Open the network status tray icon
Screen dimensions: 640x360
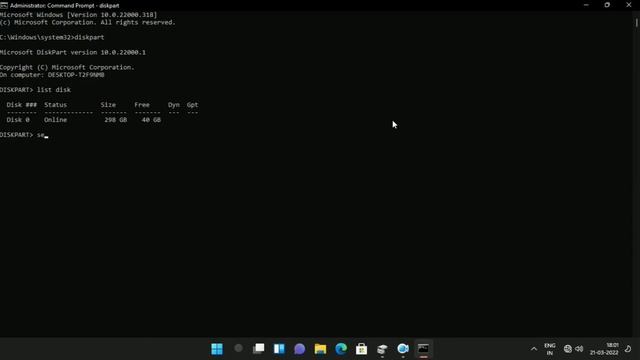point(567,349)
